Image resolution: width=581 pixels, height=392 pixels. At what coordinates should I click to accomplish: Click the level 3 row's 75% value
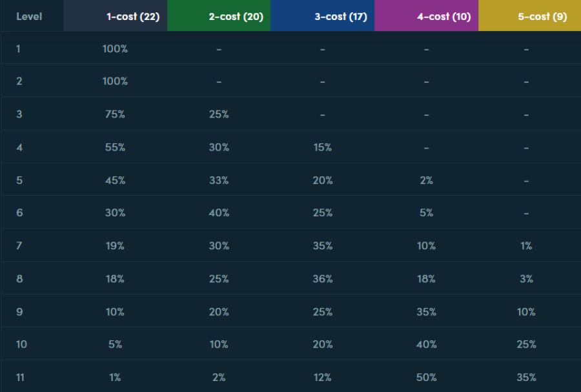[115, 114]
